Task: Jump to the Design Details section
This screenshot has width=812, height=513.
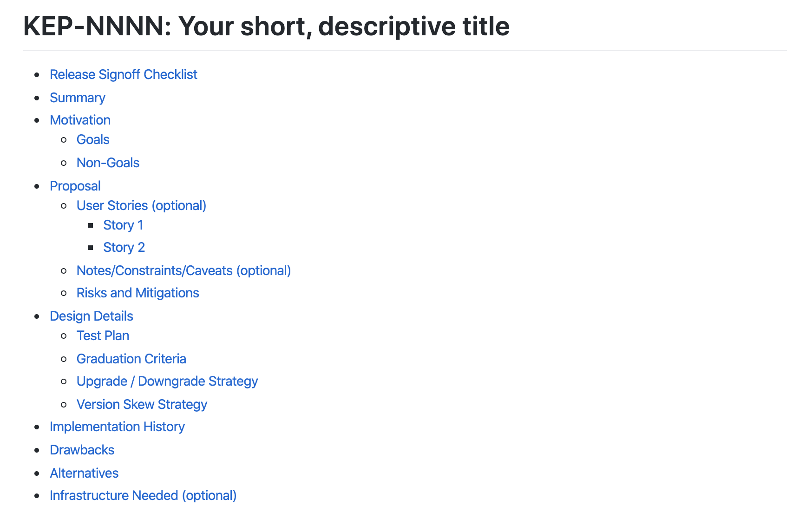Action: [91, 316]
